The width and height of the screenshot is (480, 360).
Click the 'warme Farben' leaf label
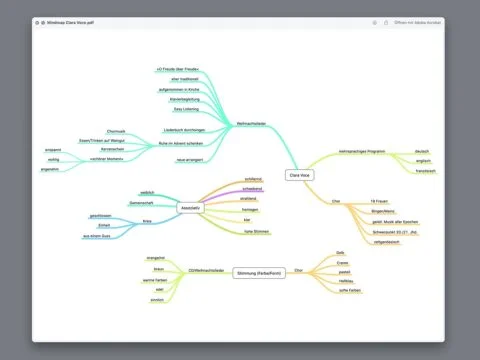click(x=155, y=280)
